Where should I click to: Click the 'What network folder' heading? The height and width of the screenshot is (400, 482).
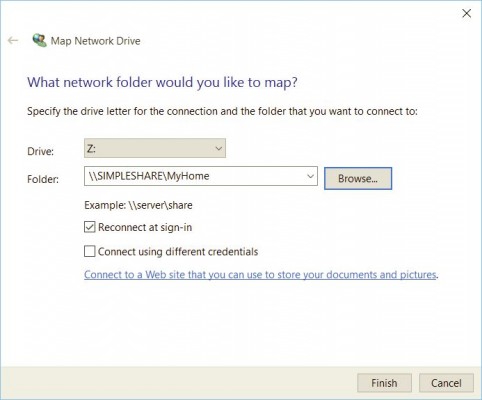[x=162, y=82]
